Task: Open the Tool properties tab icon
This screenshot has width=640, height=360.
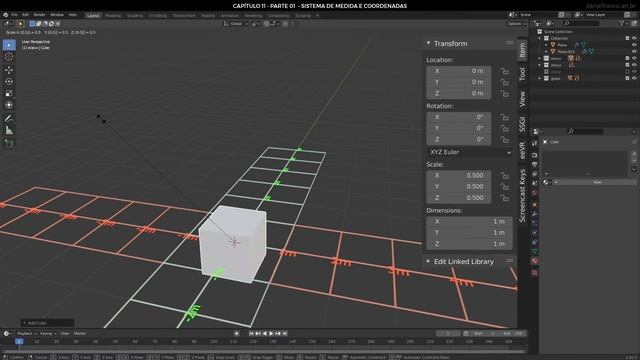Action: (x=535, y=144)
